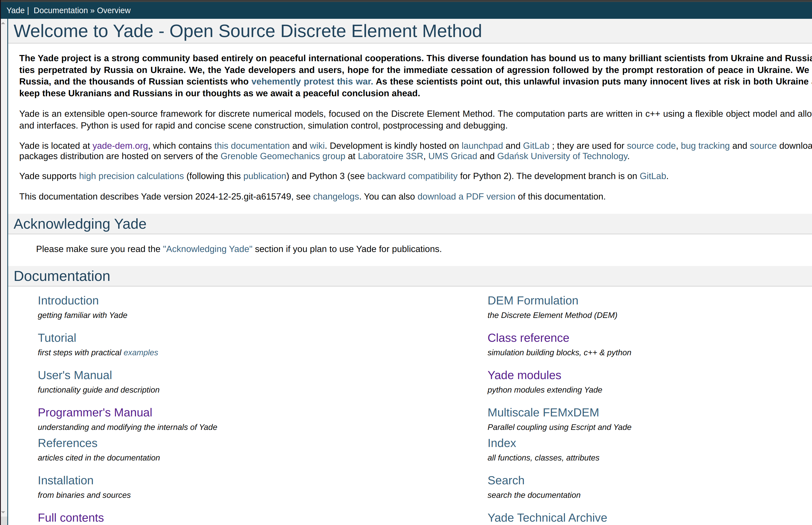Click the scrollbar down arrow
Viewport: 812px width, 525px height.
point(3,512)
